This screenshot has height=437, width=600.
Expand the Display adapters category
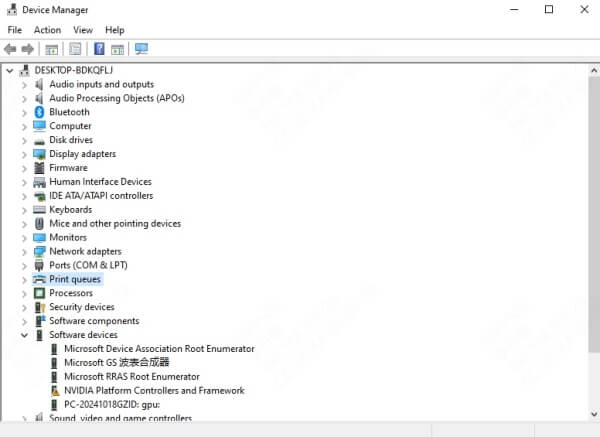[24, 154]
